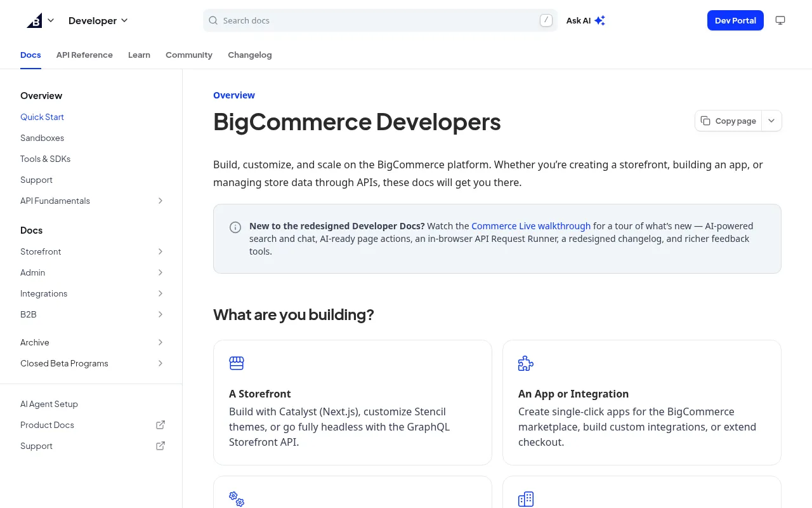Click the What are you building? heading

click(x=294, y=315)
